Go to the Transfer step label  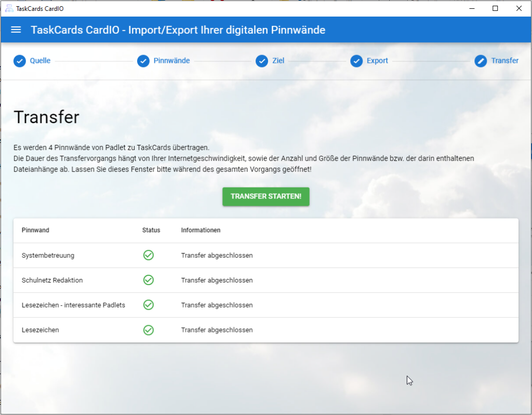(x=505, y=61)
